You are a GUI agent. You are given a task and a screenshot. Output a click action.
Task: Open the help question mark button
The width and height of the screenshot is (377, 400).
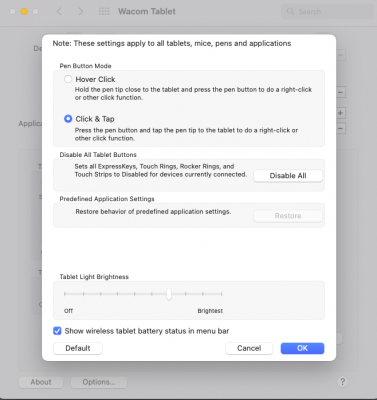coord(342,381)
